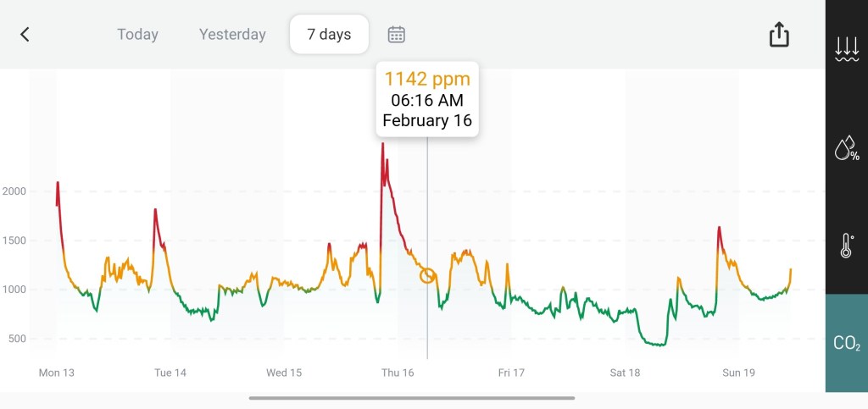
Task: Tap the bottom home gesture bar
Action: pos(412,398)
